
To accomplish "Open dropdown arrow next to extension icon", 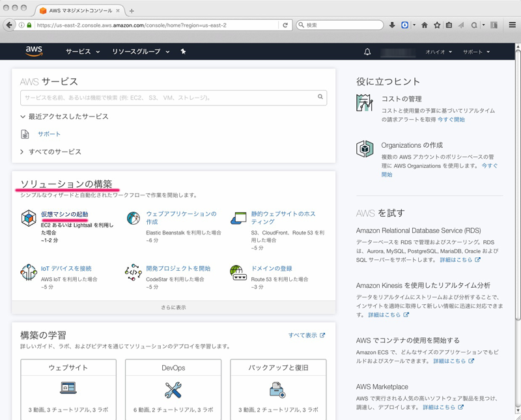I will (414, 25).
